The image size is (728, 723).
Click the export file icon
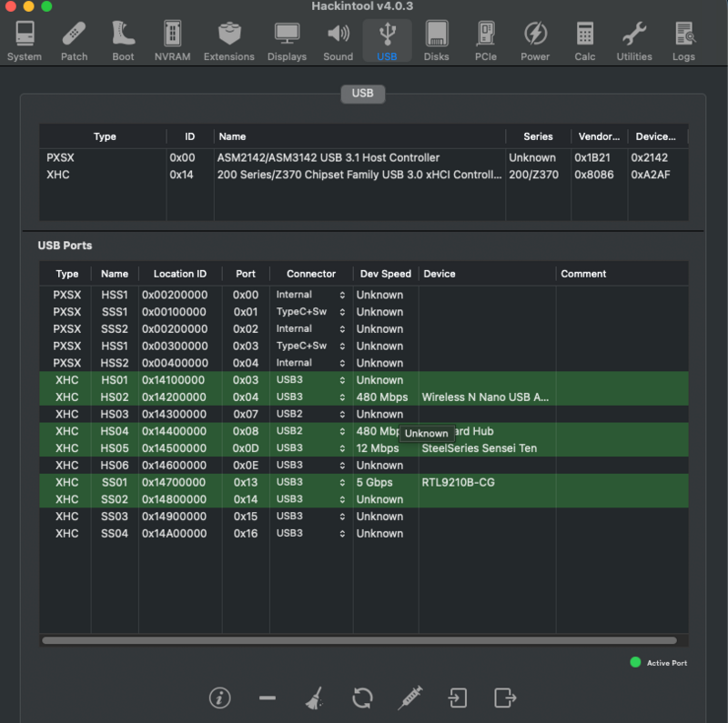(x=505, y=698)
